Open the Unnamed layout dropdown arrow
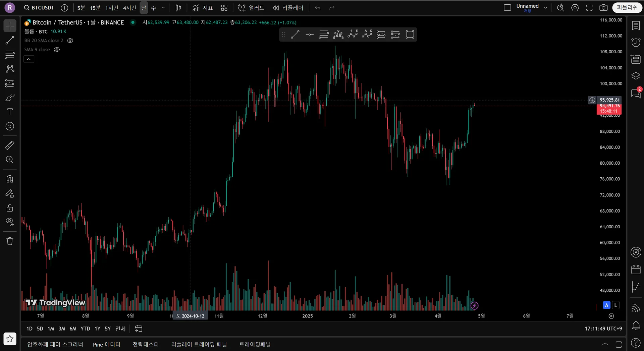Viewport: 644px width, 351px height. tap(546, 8)
